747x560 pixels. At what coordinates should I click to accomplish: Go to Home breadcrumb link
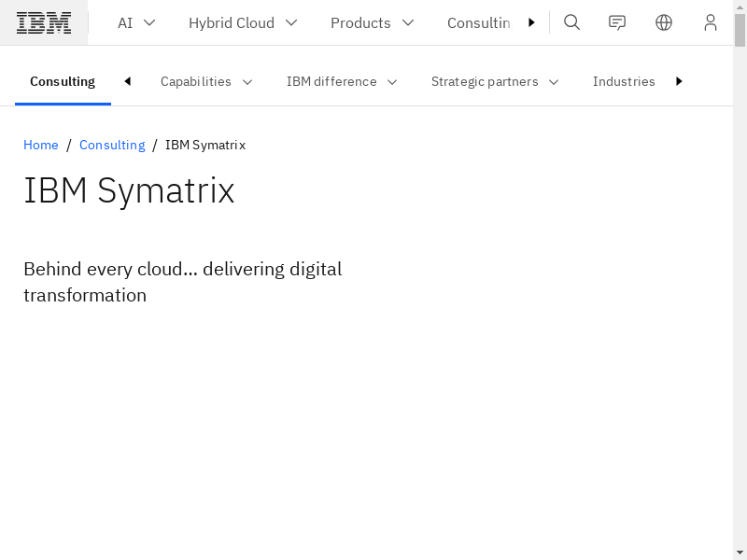point(41,145)
